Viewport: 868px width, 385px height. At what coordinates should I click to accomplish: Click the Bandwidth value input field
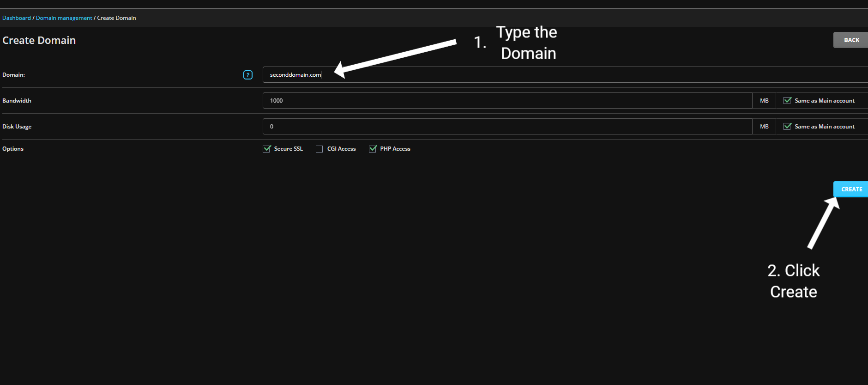tap(507, 101)
